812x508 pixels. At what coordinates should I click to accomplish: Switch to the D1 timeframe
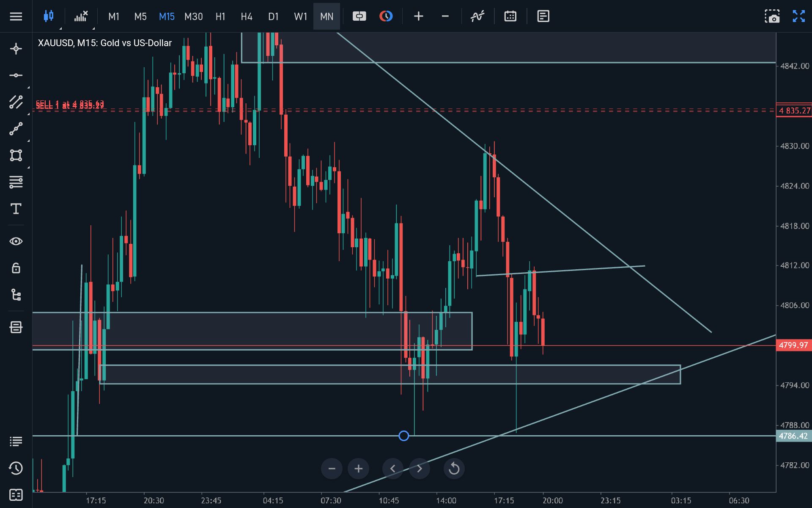click(274, 17)
